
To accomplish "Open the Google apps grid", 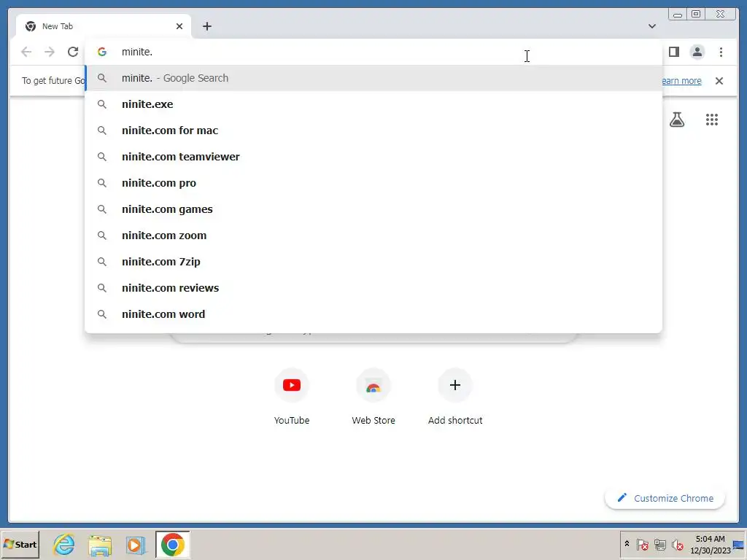I will click(x=712, y=120).
